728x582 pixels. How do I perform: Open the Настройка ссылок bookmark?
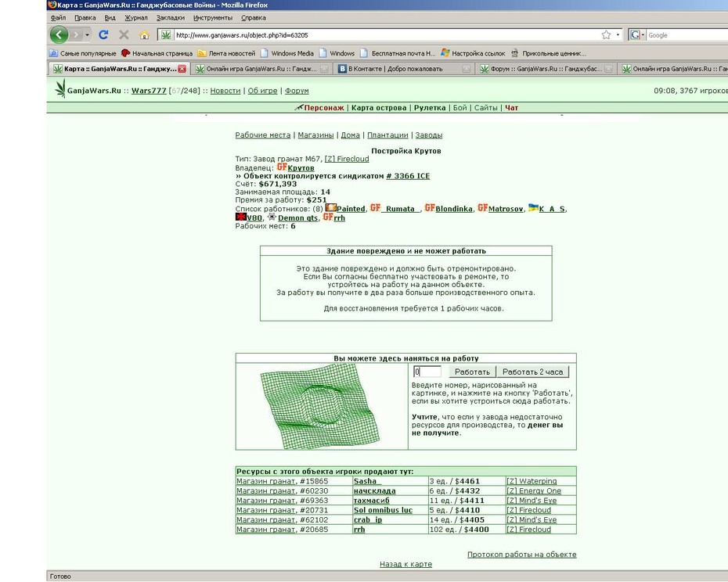(x=473, y=53)
